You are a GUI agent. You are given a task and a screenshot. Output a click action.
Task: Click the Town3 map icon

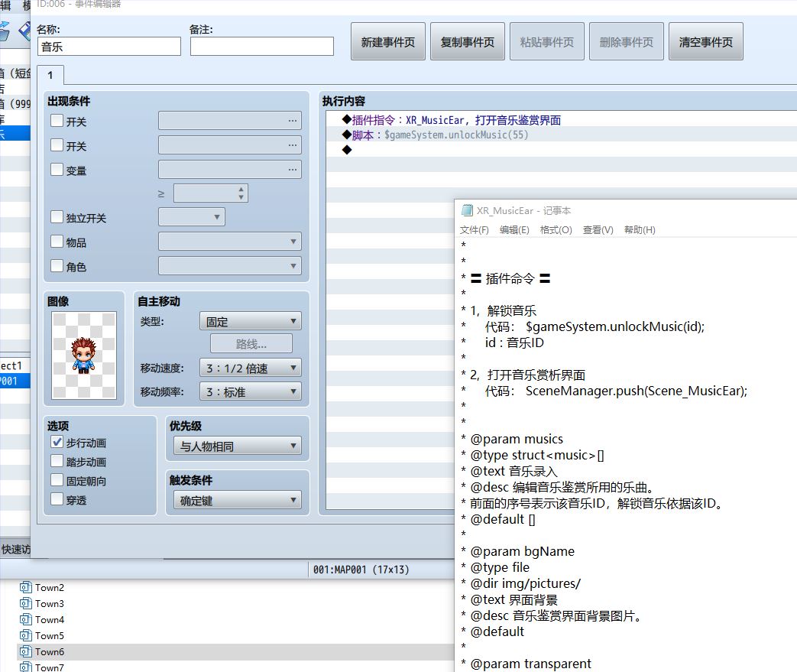(x=25, y=604)
